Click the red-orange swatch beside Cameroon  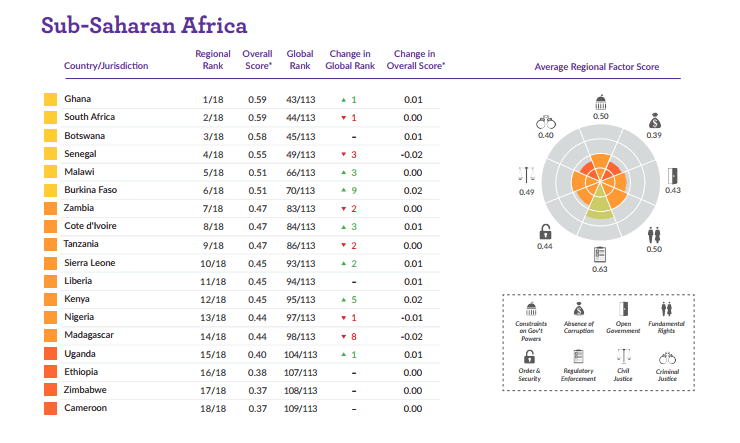tap(50, 409)
